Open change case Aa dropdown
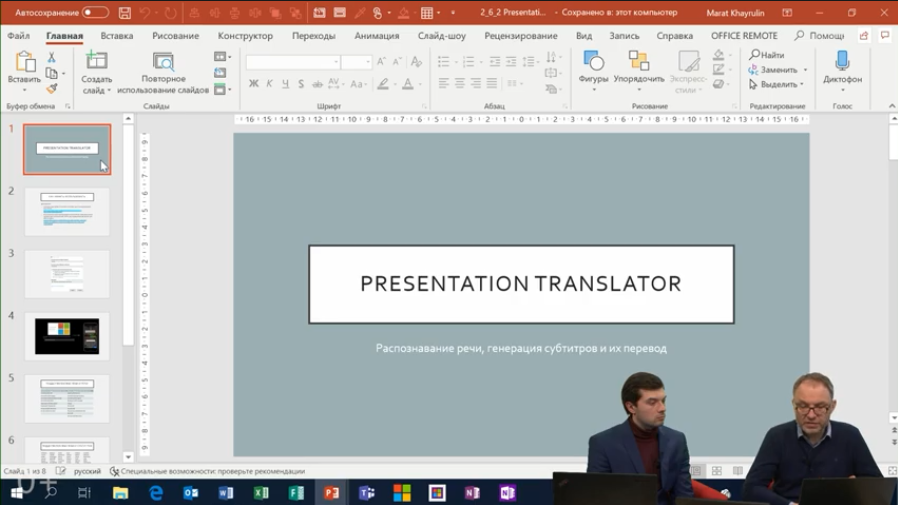 (358, 84)
